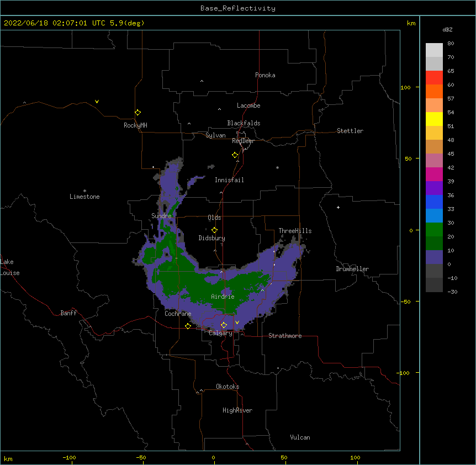The height and width of the screenshot is (465, 476).
Task: Click the -30 dBZ legend value
Action: 452,292
